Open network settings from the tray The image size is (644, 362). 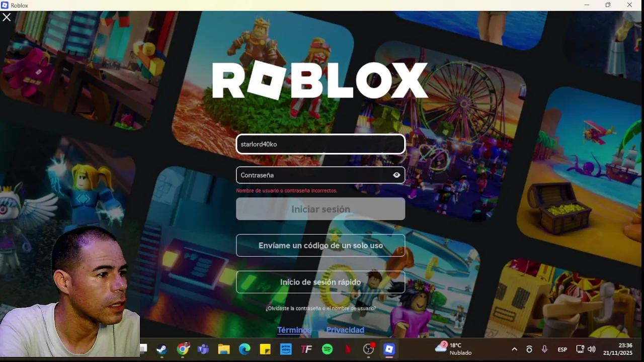tap(580, 349)
